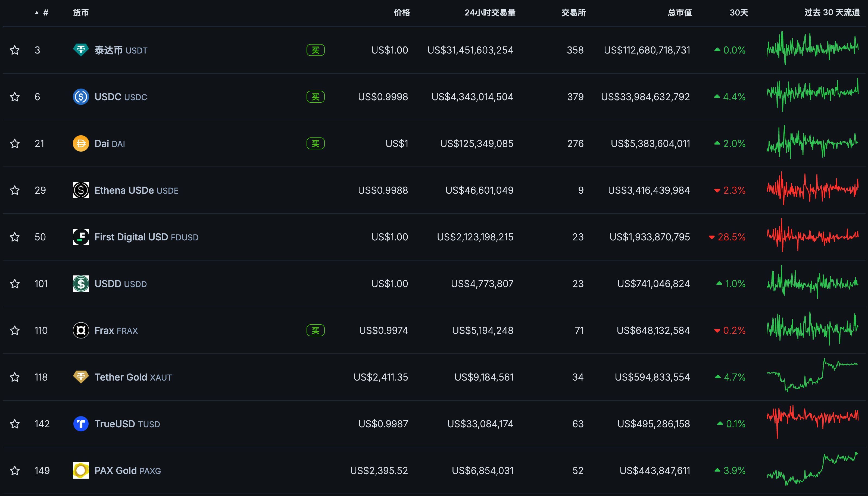Screen dimensions: 868x496
Task: Click the Tether Gold XAUT logo
Action: [x=81, y=377]
